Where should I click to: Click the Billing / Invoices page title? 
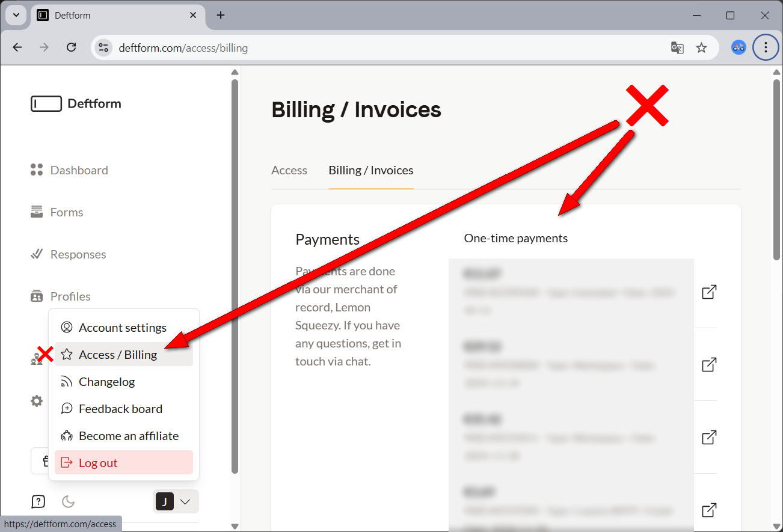[x=356, y=110]
